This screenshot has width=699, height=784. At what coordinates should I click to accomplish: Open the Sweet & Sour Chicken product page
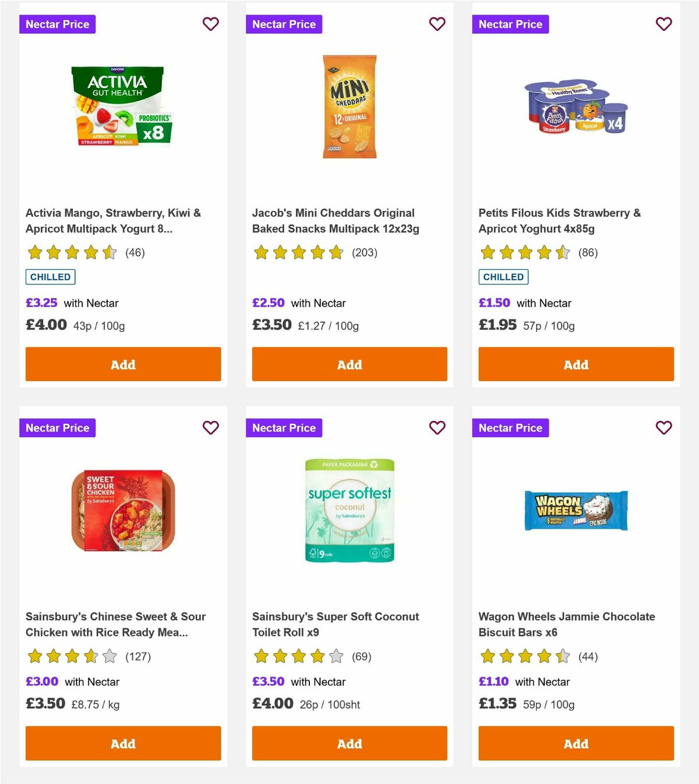click(x=116, y=624)
